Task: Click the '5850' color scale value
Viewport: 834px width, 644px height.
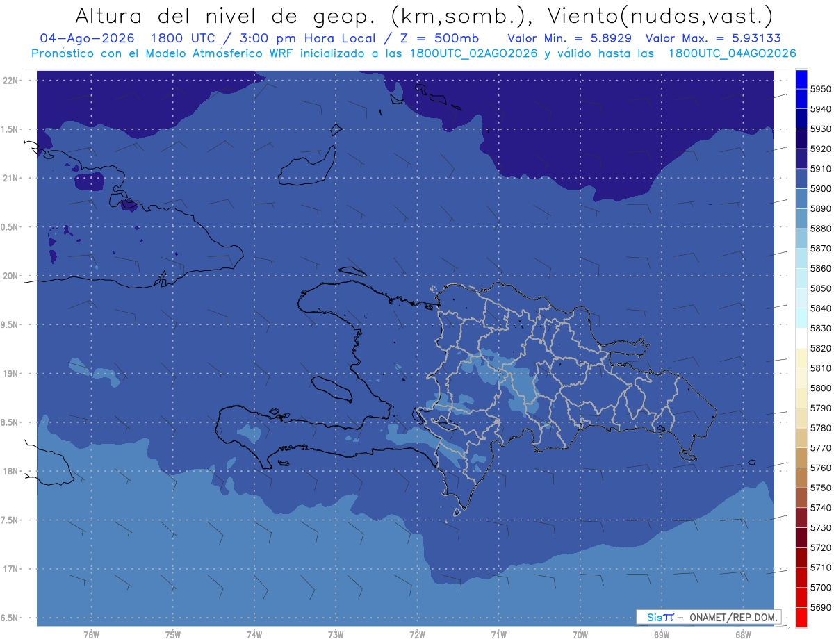Action: [820, 288]
